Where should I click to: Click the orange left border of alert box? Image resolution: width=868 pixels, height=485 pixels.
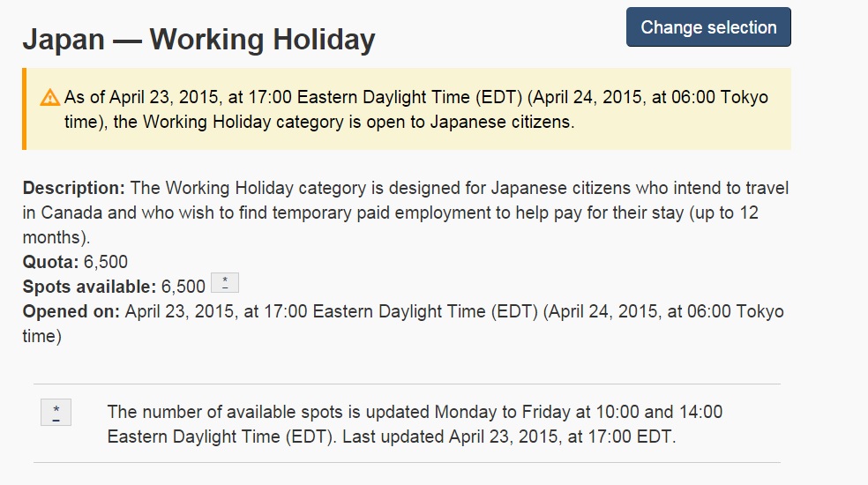coord(25,109)
